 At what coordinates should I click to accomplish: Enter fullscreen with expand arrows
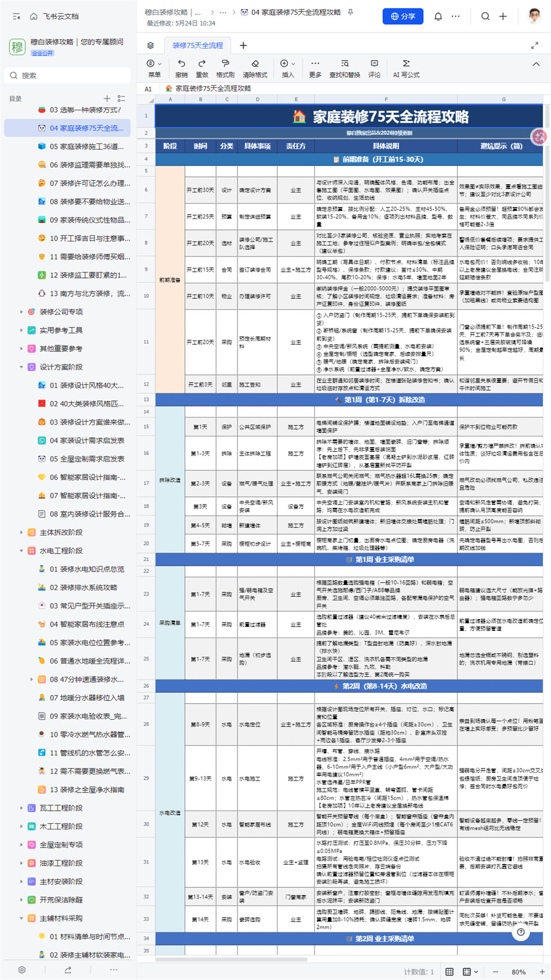point(534,45)
